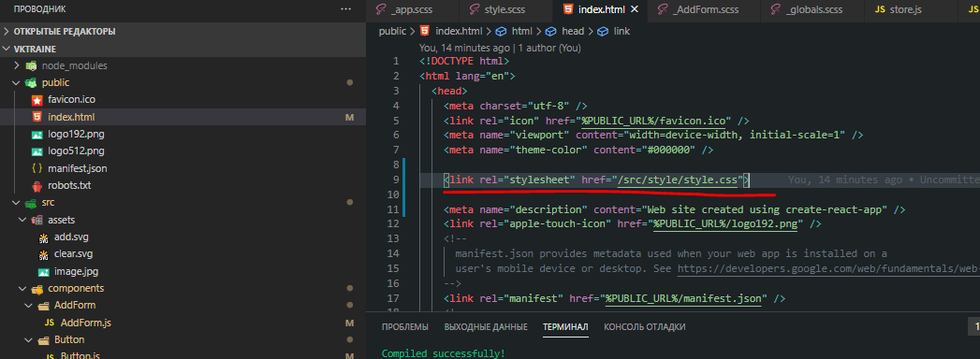The width and height of the screenshot is (980, 359).
Task: Click the robot icon by robots.txt
Action: coord(37,185)
